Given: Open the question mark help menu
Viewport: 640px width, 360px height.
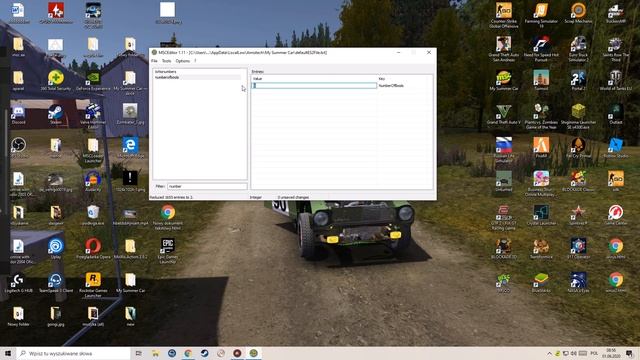Looking at the screenshot, I should click(x=195, y=61).
